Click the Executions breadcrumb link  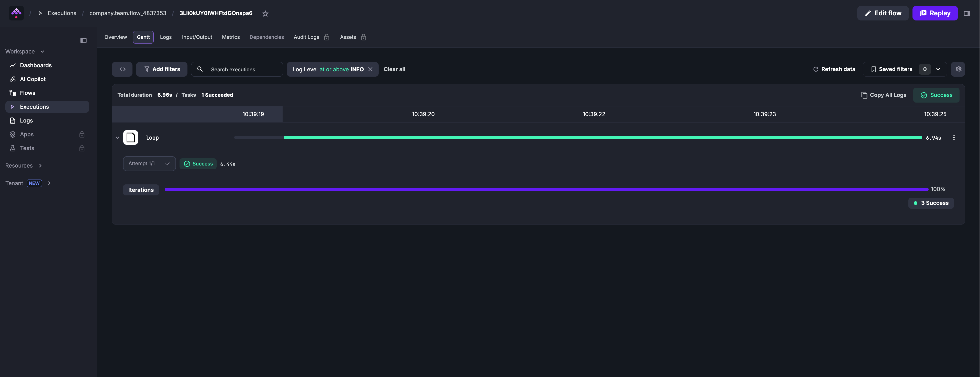(x=62, y=13)
